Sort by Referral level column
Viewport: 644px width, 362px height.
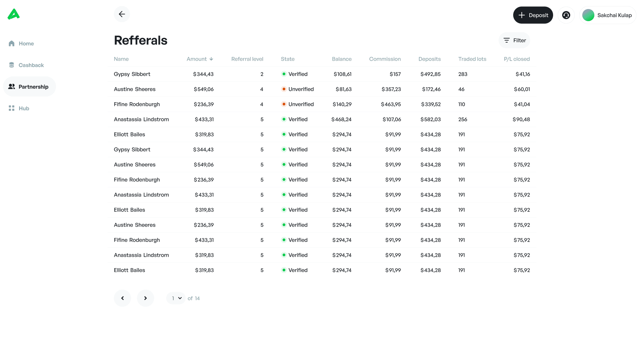tap(247, 59)
